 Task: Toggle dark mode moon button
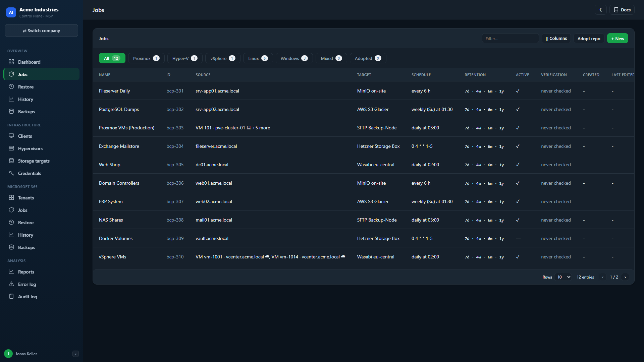click(601, 10)
